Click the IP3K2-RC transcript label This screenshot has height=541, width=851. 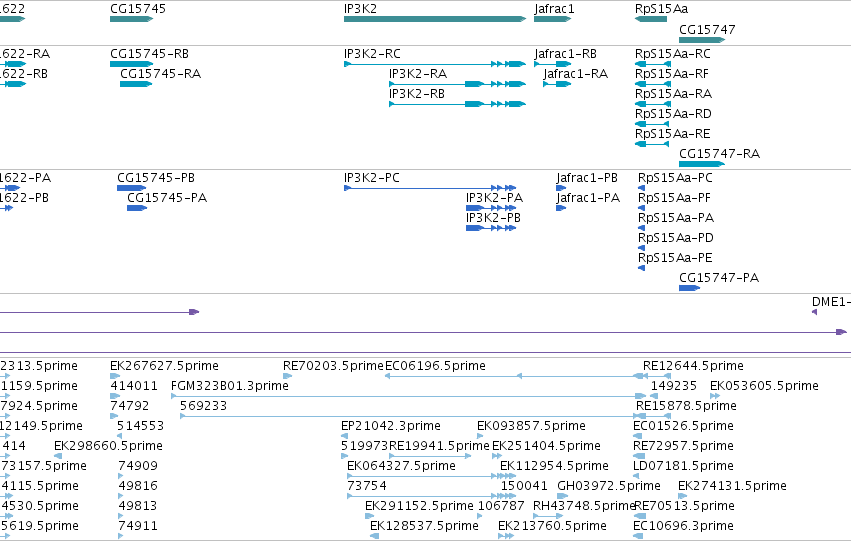click(x=372, y=54)
